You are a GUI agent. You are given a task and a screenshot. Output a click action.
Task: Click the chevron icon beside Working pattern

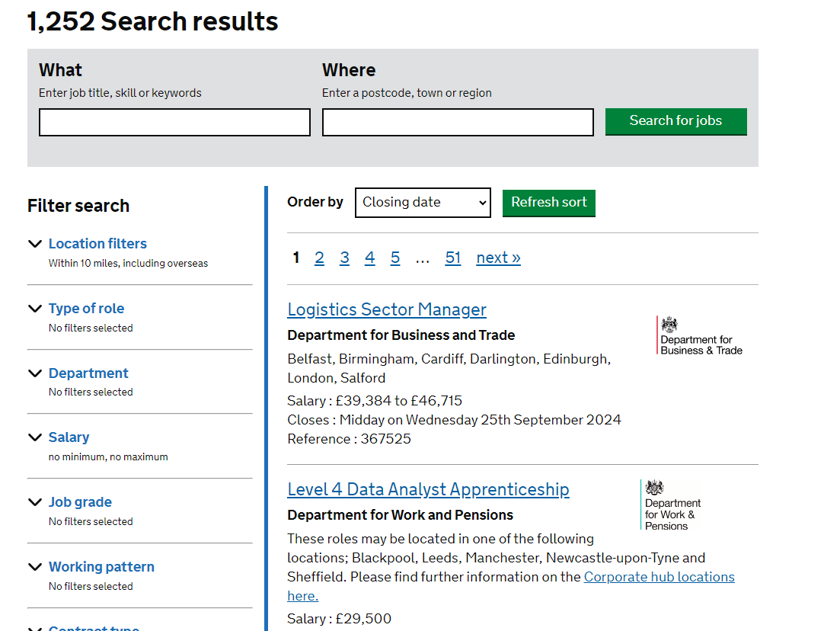pos(35,567)
